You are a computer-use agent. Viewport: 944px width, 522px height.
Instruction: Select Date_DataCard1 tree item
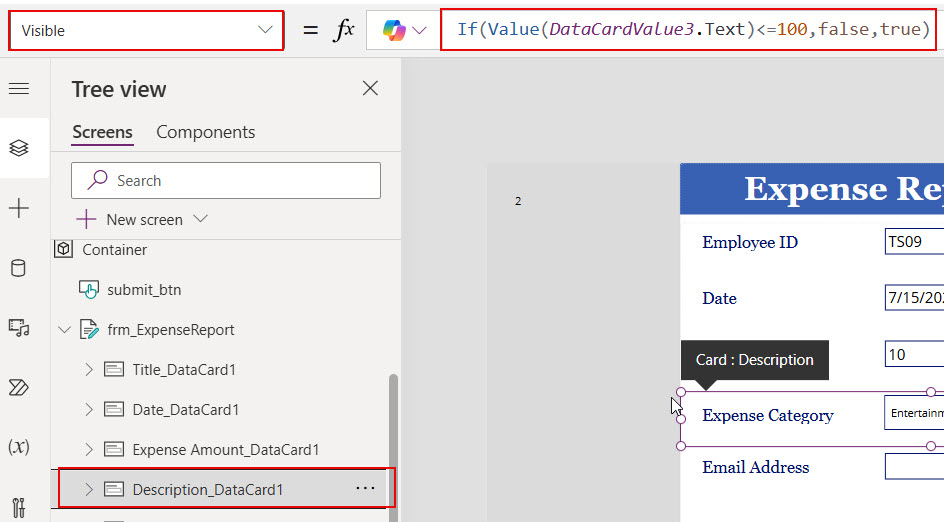point(185,410)
